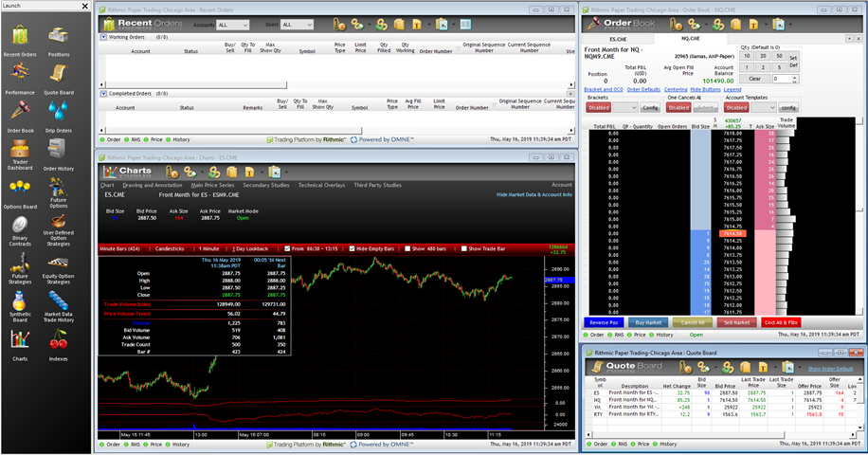Open Binary Contracts from Launch panel
The width and height of the screenshot is (868, 455).
click(20, 230)
